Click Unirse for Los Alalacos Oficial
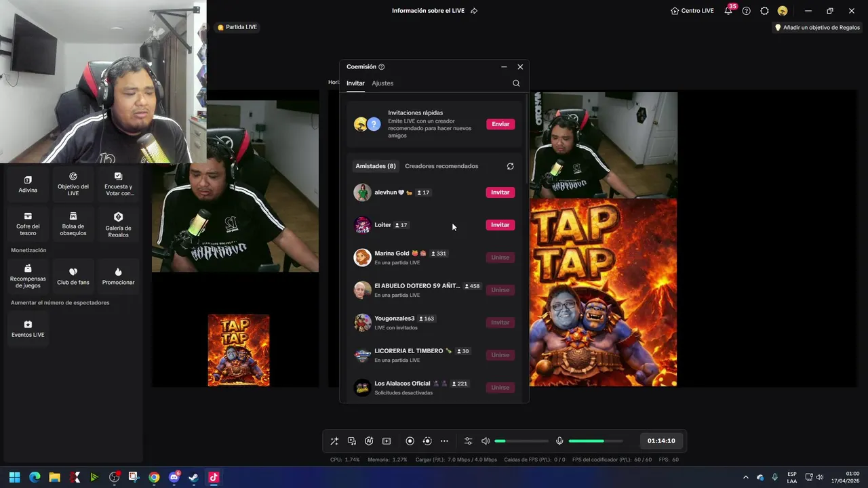 coord(500,388)
